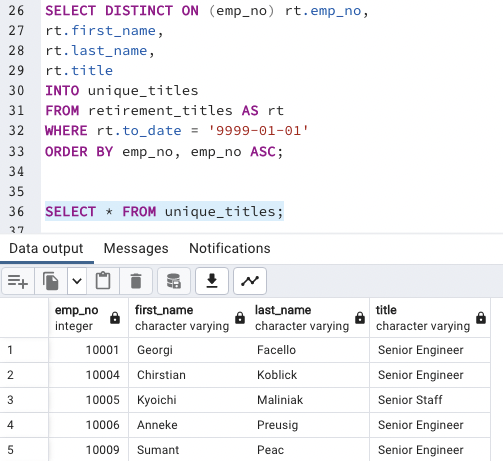The height and width of the screenshot is (461, 503).
Task: Click the Save data changes icon
Action: (174, 281)
